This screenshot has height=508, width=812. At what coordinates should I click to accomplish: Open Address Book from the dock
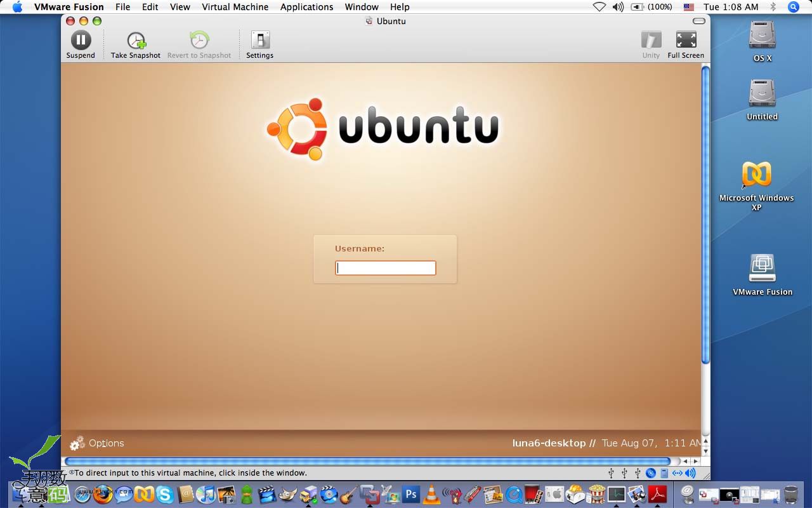click(x=185, y=495)
